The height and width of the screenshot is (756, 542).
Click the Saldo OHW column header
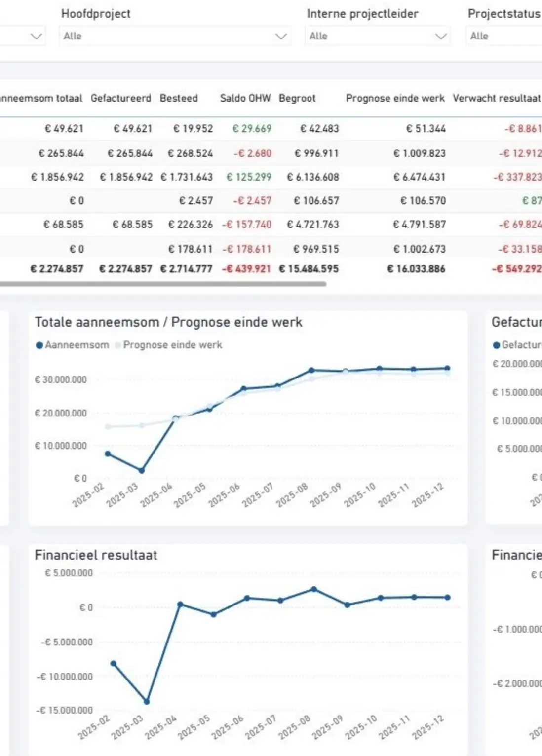245,98
